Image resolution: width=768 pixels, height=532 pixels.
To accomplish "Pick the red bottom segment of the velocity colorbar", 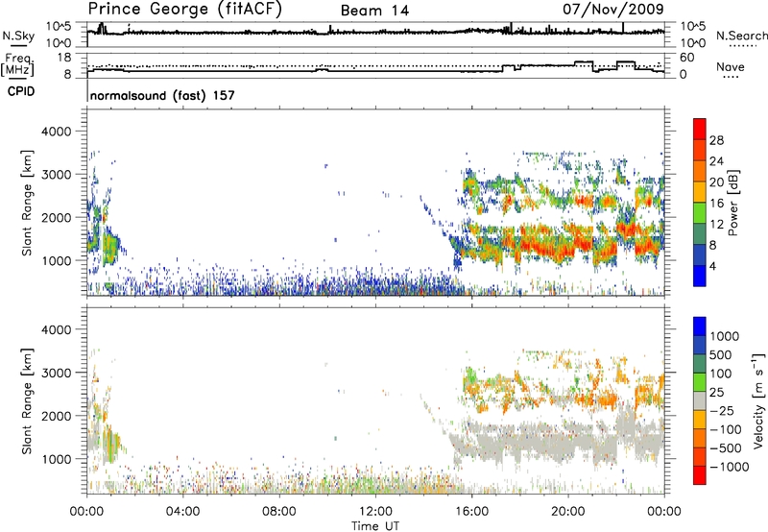I will pos(700,475).
